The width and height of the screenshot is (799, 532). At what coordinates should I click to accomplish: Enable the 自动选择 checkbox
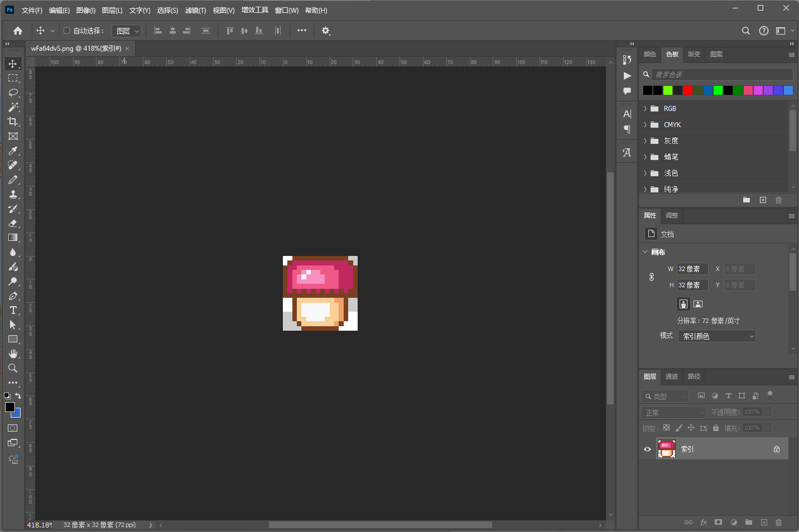pyautogui.click(x=67, y=31)
